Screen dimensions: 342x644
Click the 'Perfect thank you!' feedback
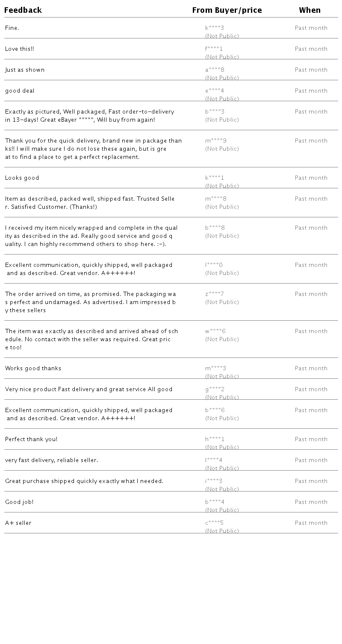click(31, 439)
